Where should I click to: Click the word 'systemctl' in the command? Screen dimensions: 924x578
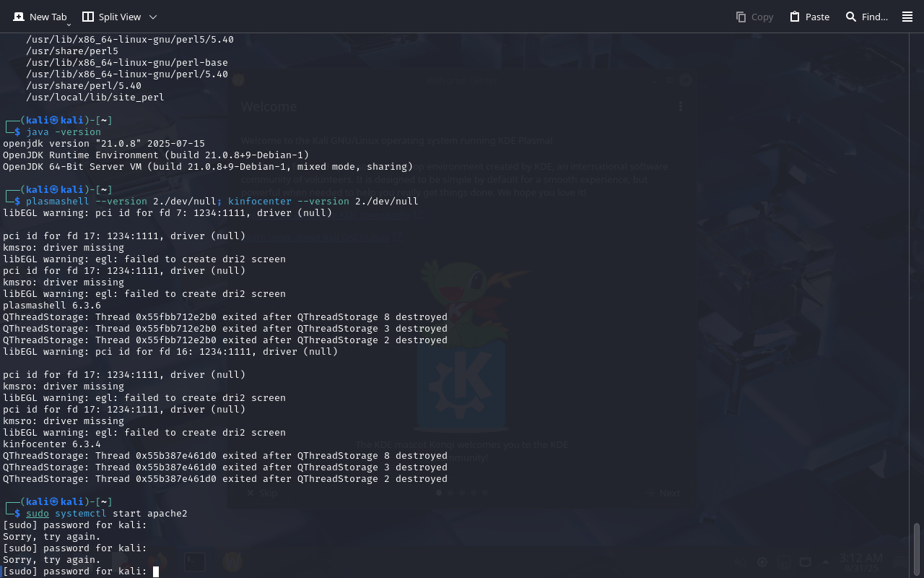coord(81,514)
